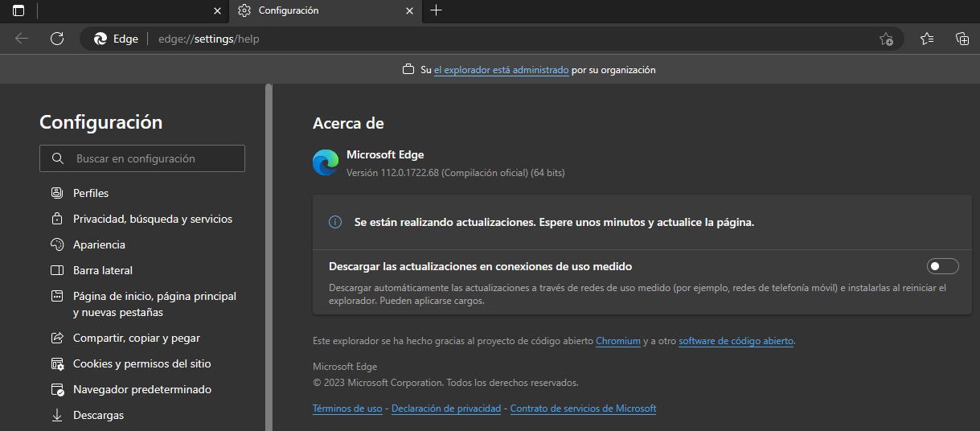This screenshot has width=980, height=431.
Task: Click the Microsoft Edge logo in Acerca de
Action: [326, 162]
